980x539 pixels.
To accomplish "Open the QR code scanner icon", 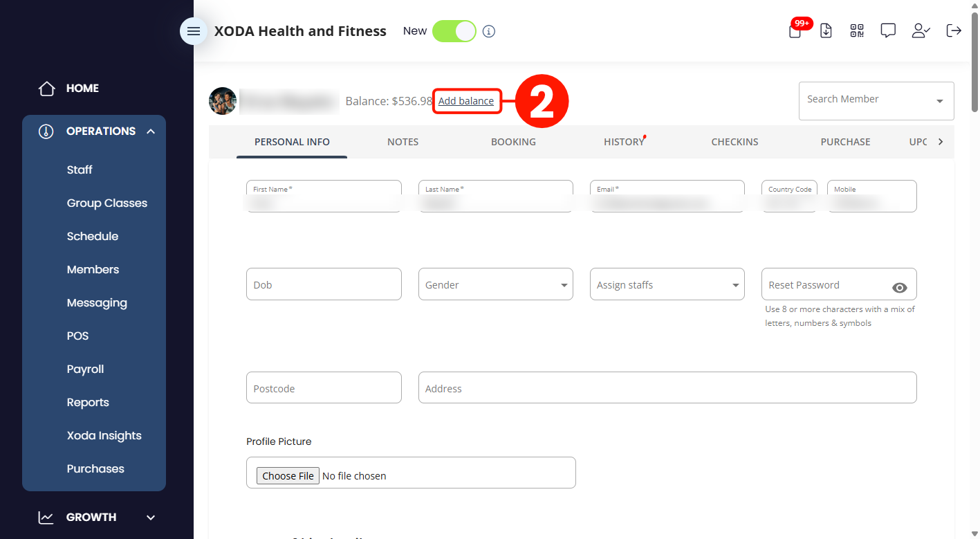I will pyautogui.click(x=857, y=30).
